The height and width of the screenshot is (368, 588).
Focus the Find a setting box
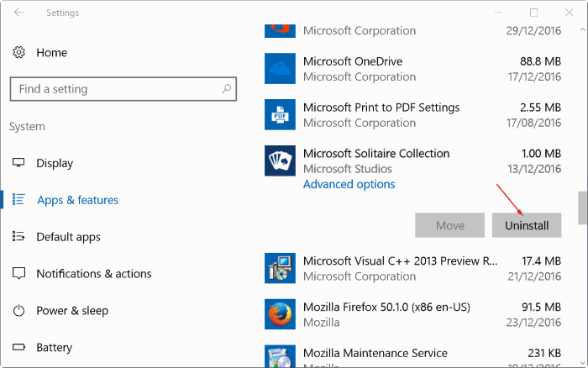pyautogui.click(x=123, y=89)
